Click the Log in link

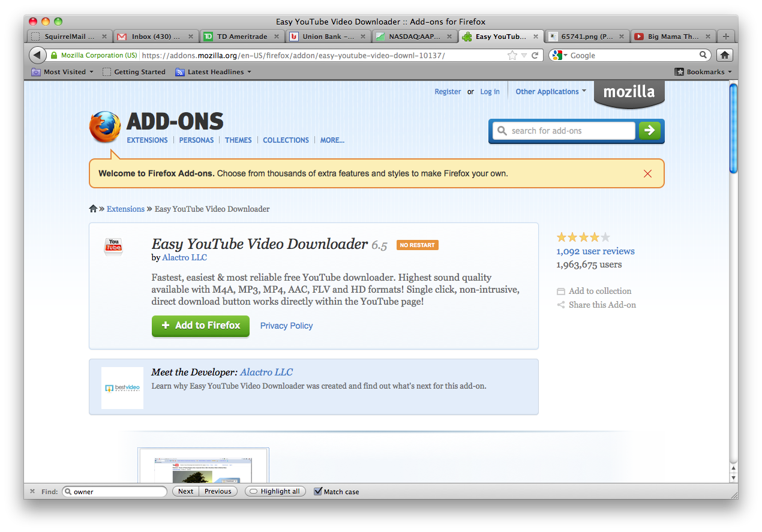[x=490, y=92]
